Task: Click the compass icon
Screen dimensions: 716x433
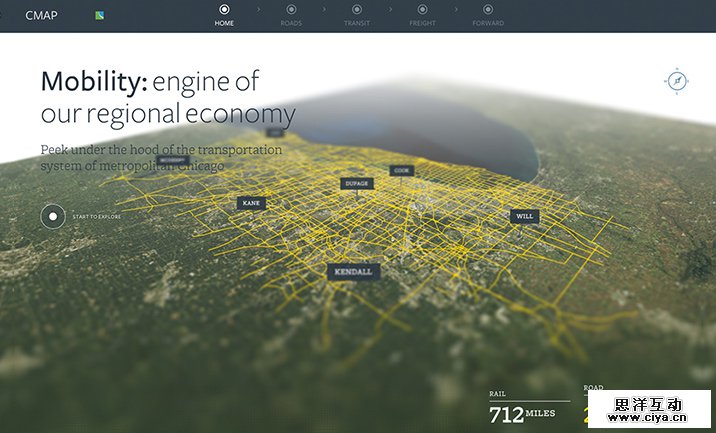Action: click(676, 81)
